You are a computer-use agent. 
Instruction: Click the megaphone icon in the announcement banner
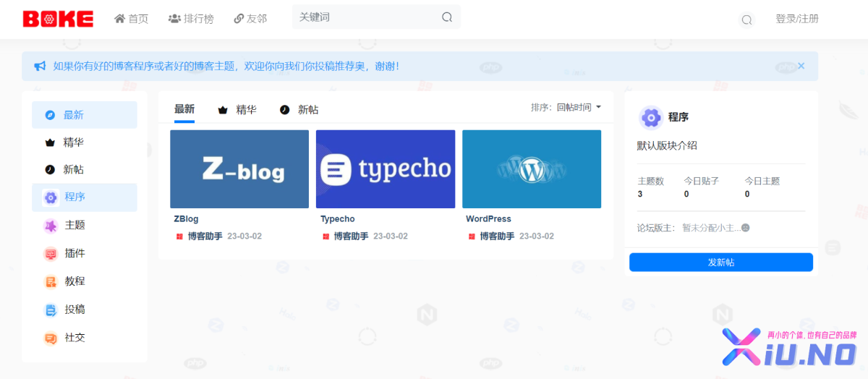[x=40, y=66]
